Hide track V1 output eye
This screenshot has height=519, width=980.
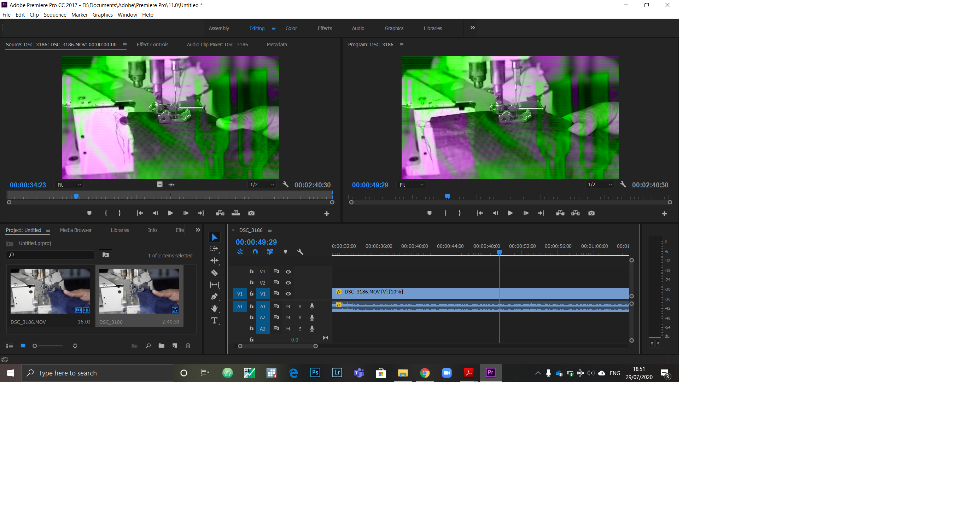pos(288,294)
